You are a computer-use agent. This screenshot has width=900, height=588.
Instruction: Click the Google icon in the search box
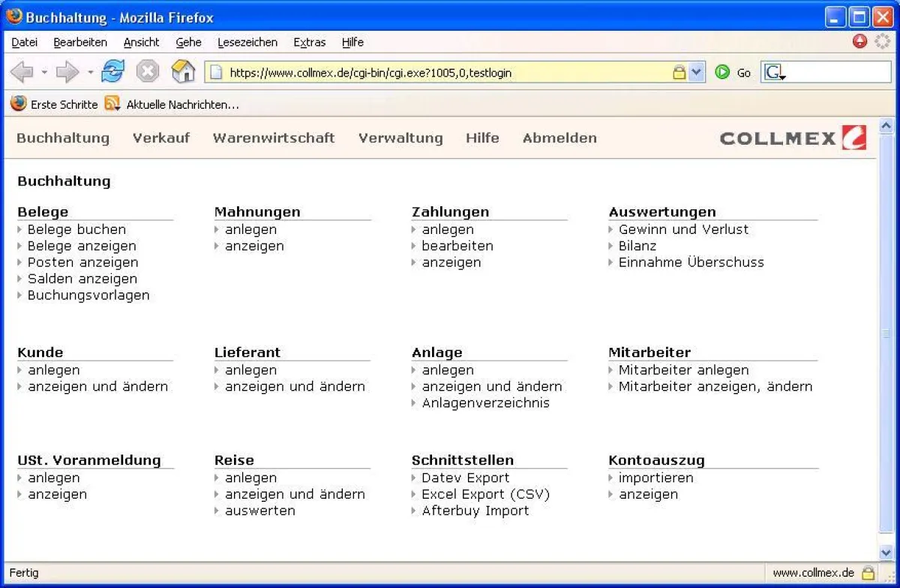[772, 72]
